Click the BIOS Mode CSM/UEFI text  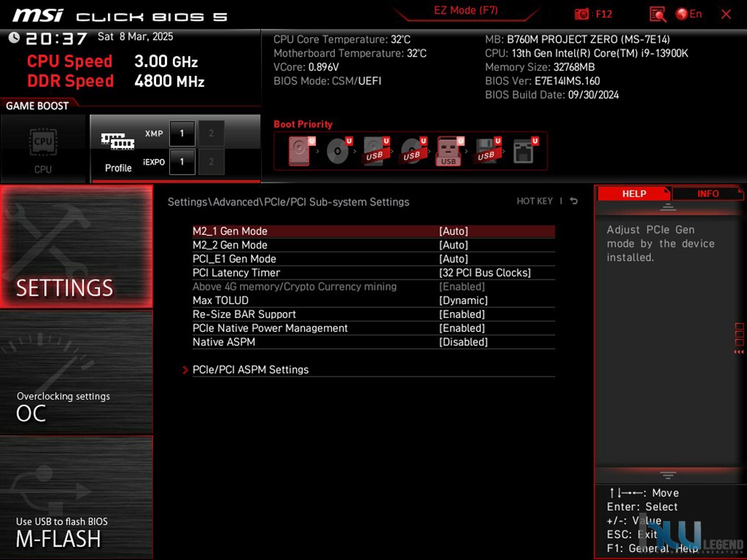coord(328,81)
